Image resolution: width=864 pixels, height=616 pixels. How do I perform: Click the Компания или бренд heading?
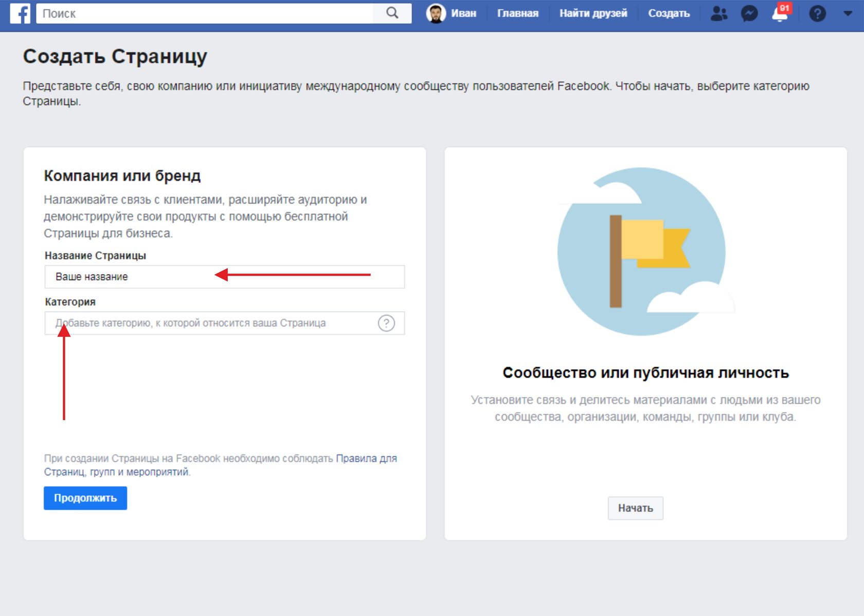tap(122, 175)
